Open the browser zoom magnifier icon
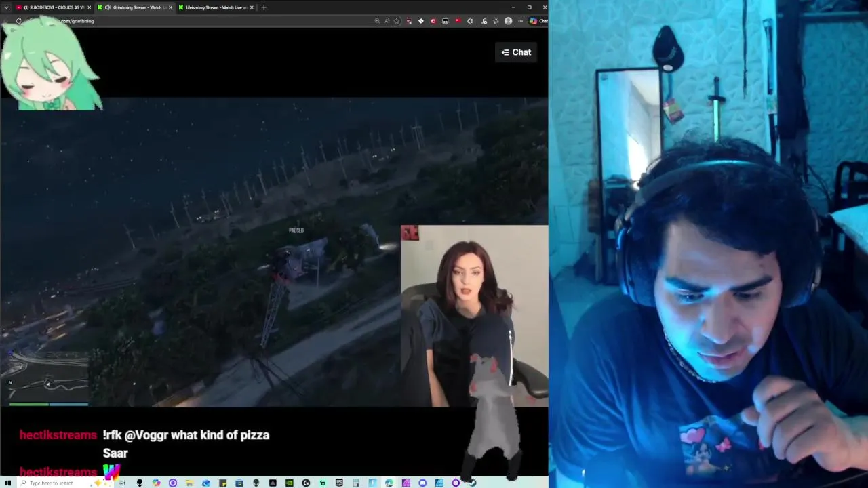This screenshot has width=868, height=488. (x=377, y=21)
